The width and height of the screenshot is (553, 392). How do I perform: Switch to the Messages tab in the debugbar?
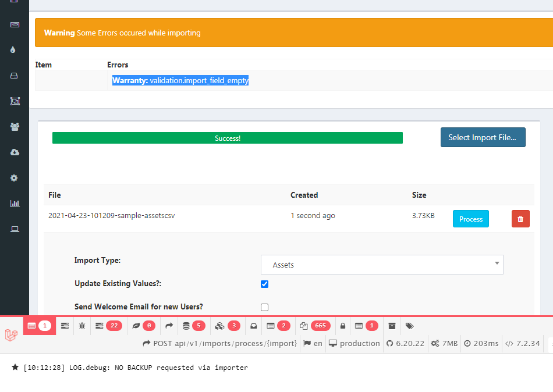click(39, 326)
